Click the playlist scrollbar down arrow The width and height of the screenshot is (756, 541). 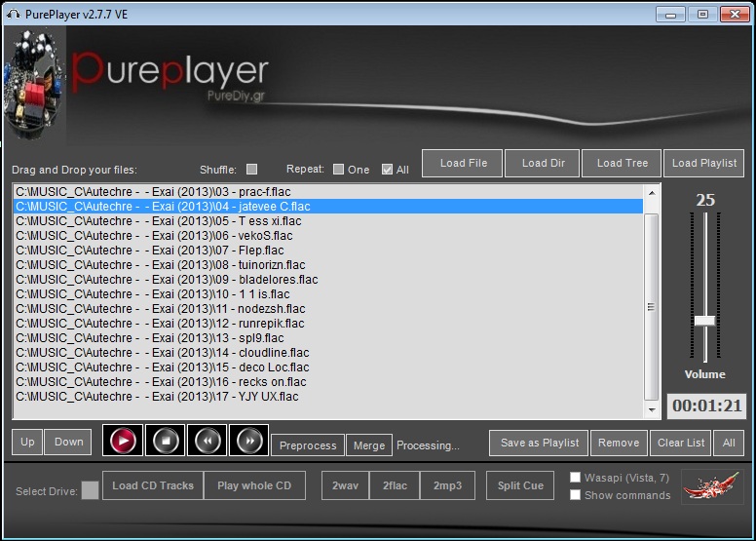pyautogui.click(x=652, y=412)
